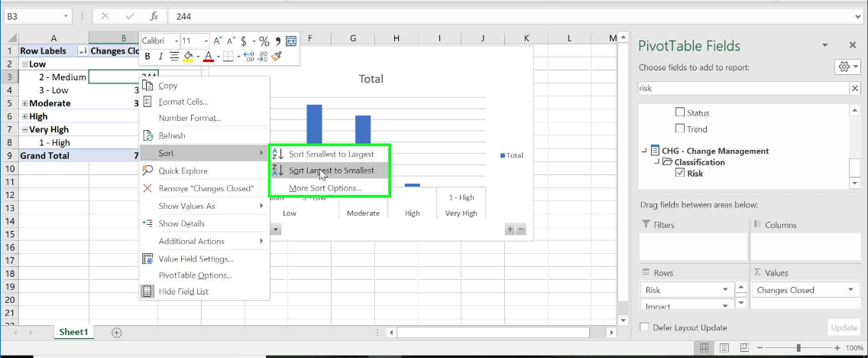Click the Update button in fields pane

tap(844, 327)
